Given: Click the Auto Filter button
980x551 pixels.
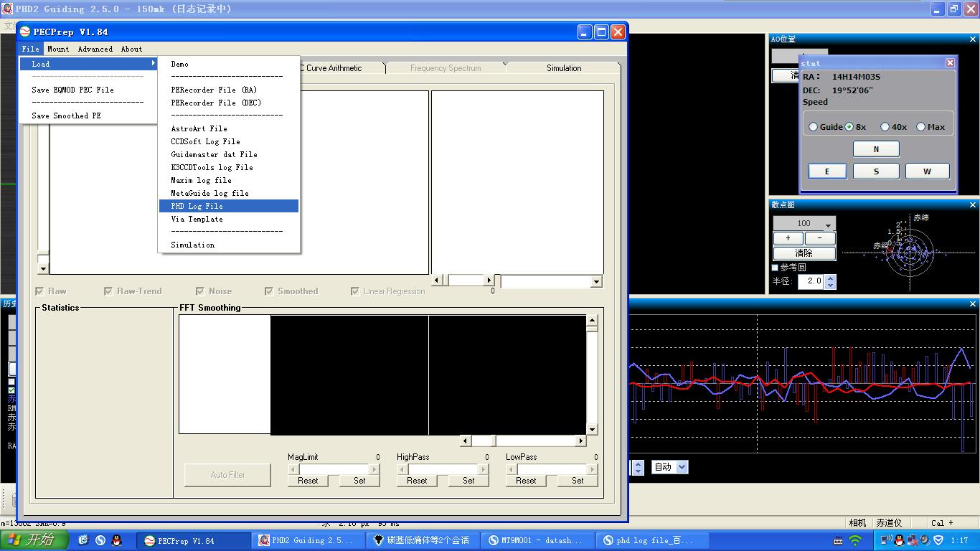Looking at the screenshot, I should [228, 475].
